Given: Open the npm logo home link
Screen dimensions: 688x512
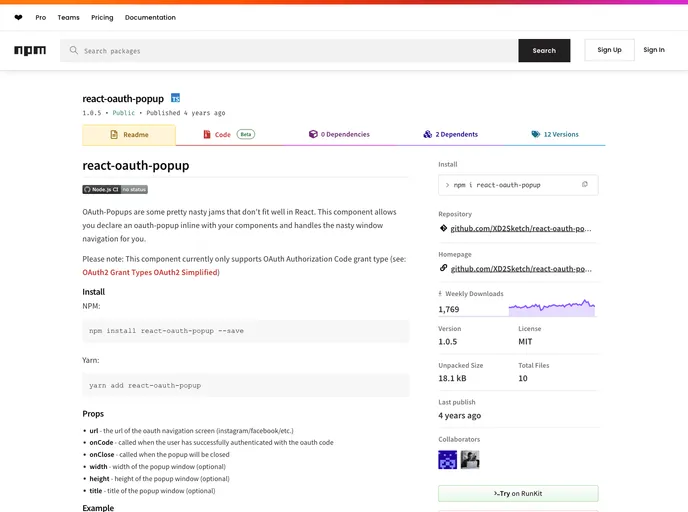Looking at the screenshot, I should point(30,50).
